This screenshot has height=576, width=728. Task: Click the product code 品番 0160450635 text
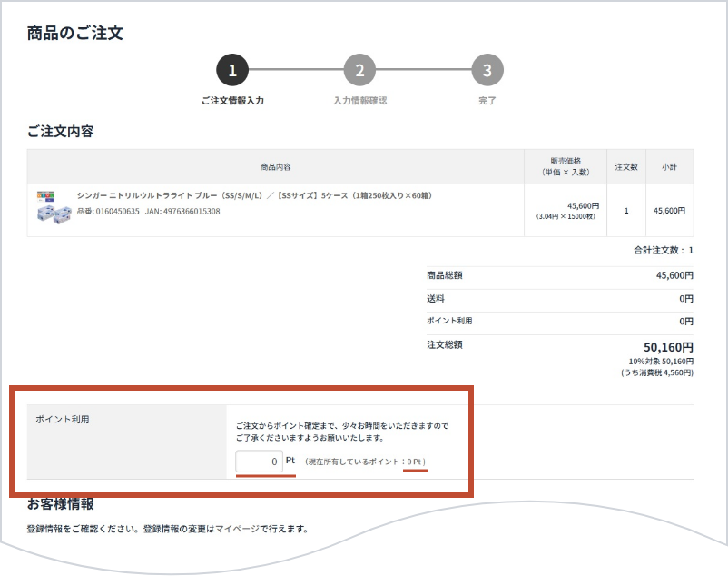pyautogui.click(x=108, y=212)
